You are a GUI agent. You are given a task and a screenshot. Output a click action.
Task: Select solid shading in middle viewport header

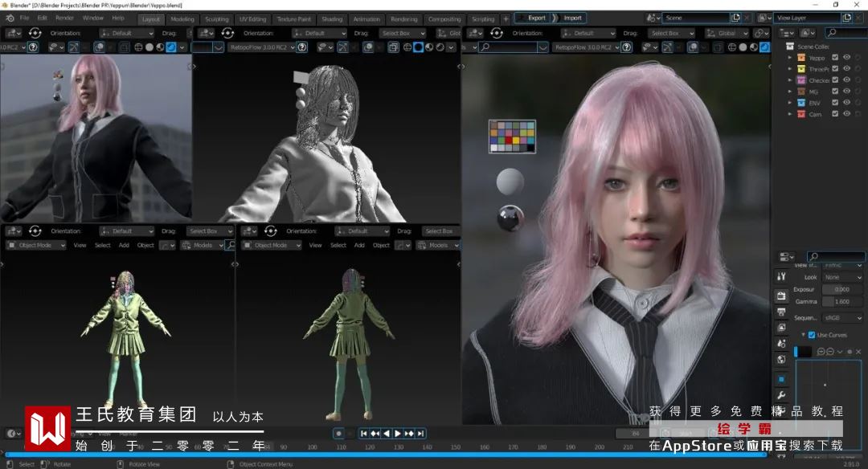pyautogui.click(x=419, y=47)
